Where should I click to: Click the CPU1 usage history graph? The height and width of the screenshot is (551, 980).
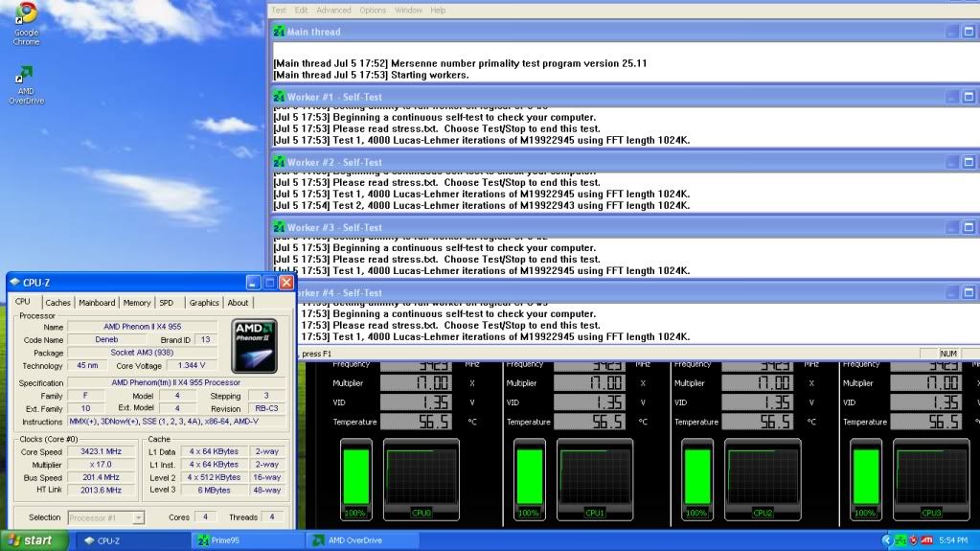pyautogui.click(x=596, y=476)
